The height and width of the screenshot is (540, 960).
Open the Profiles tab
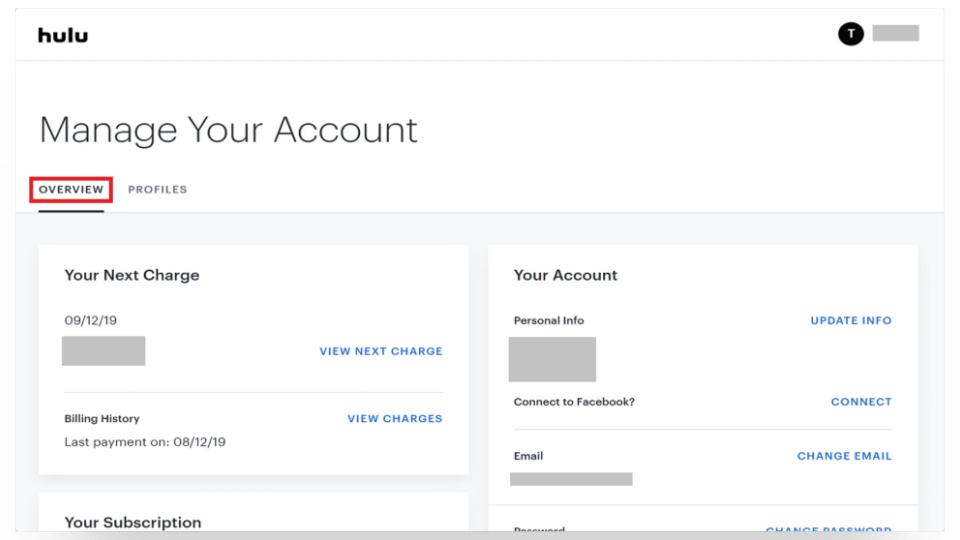pyautogui.click(x=157, y=190)
